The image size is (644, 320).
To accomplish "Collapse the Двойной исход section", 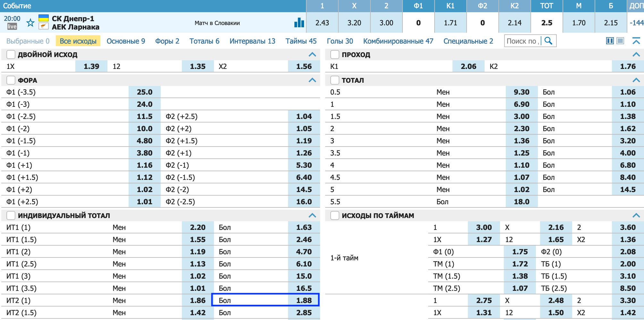I will coord(312,55).
